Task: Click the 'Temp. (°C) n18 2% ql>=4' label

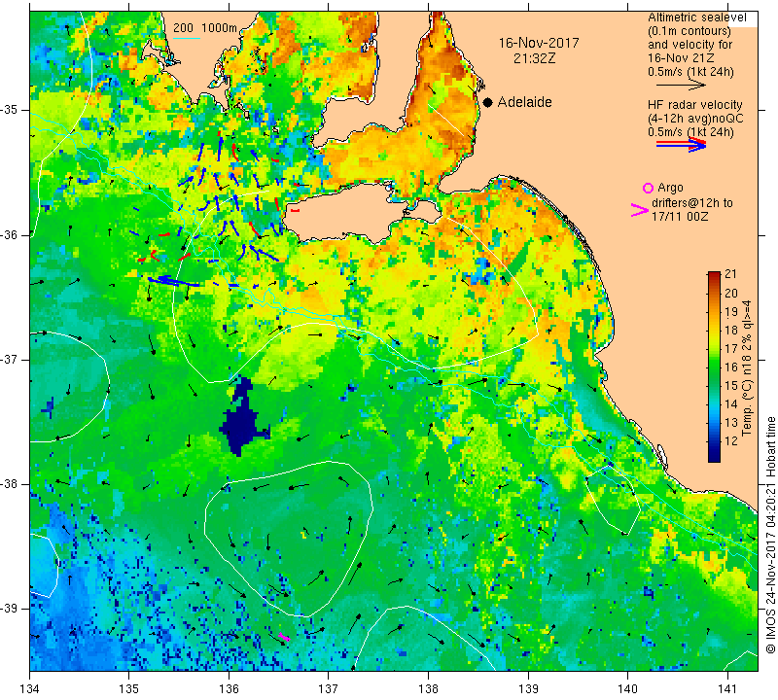Action: [x=747, y=367]
